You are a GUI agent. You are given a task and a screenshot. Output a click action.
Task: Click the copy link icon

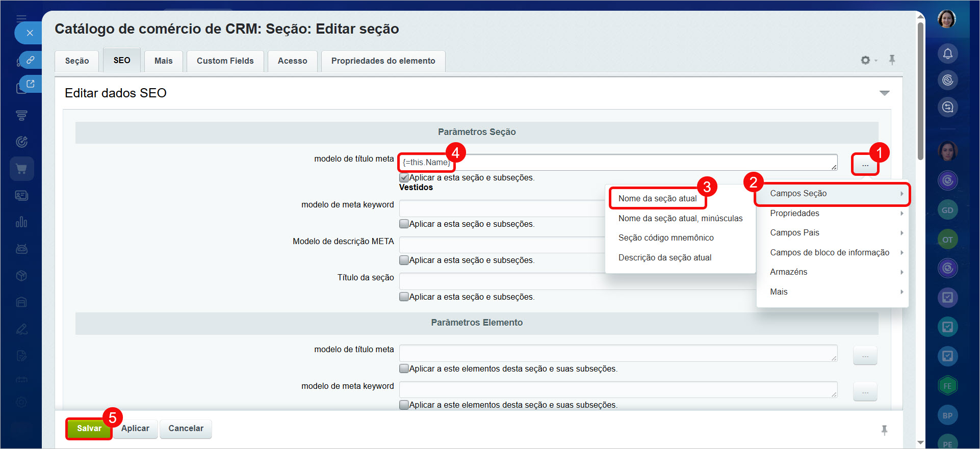(x=30, y=60)
